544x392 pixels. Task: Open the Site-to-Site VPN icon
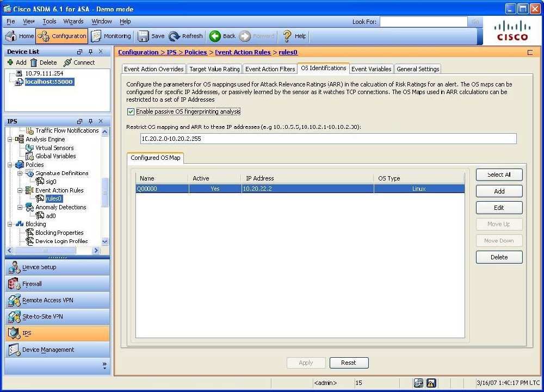pos(14,316)
